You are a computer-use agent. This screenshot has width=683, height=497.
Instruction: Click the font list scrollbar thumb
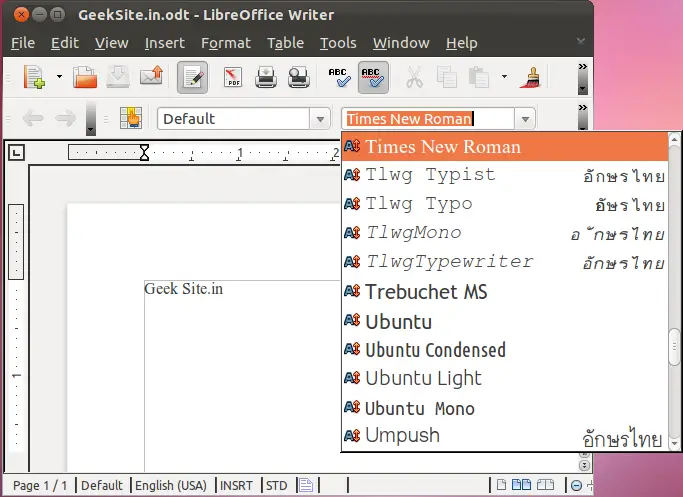(x=674, y=347)
